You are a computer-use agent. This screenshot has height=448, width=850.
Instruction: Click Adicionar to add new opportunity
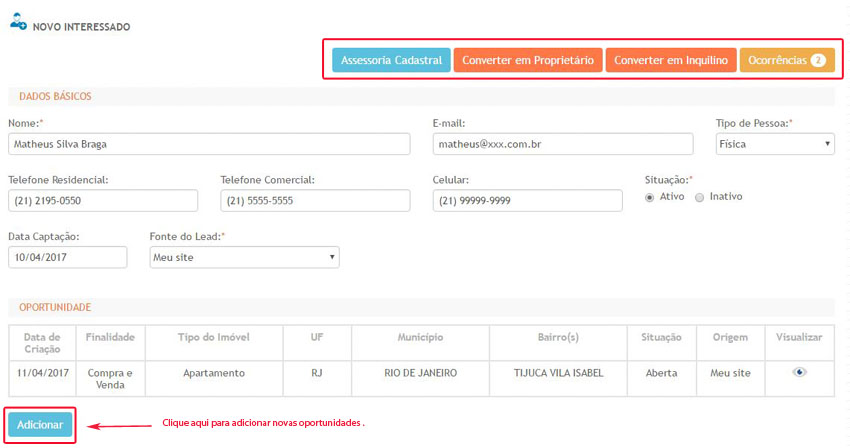click(x=40, y=425)
